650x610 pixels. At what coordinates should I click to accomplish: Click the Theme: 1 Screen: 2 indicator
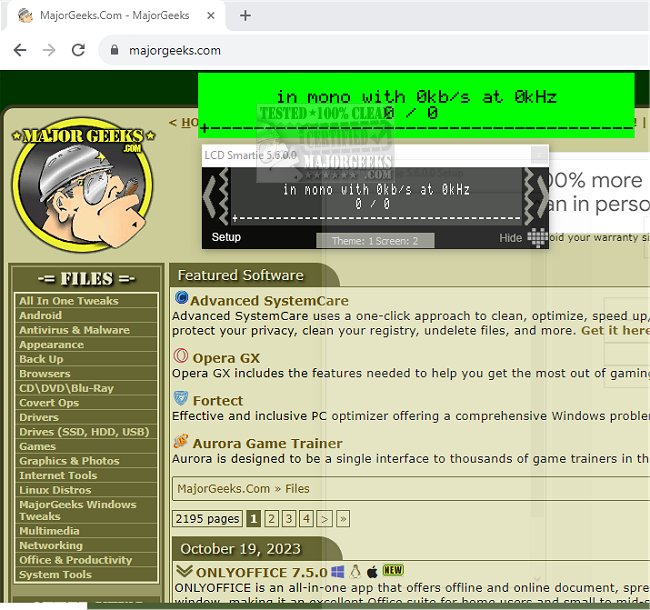(375, 241)
